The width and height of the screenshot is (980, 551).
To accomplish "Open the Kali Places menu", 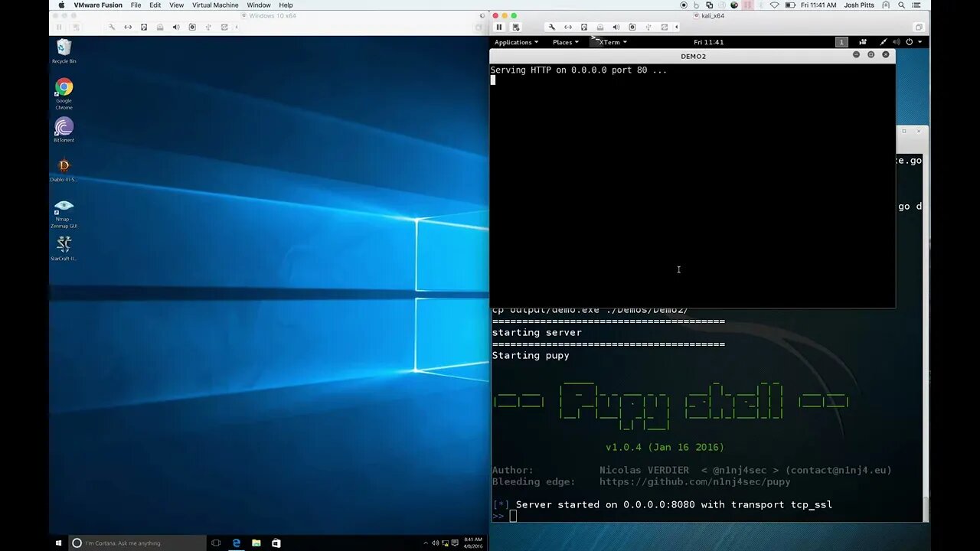I will [565, 42].
